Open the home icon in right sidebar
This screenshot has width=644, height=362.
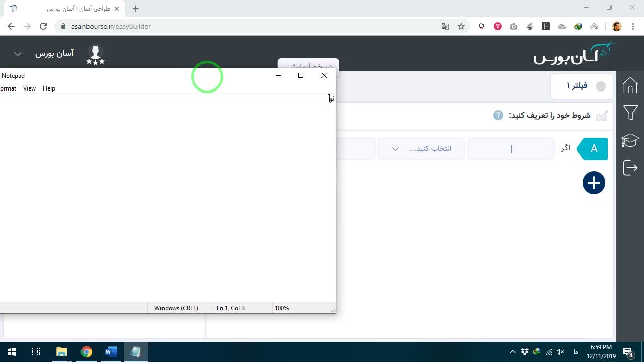tap(630, 85)
